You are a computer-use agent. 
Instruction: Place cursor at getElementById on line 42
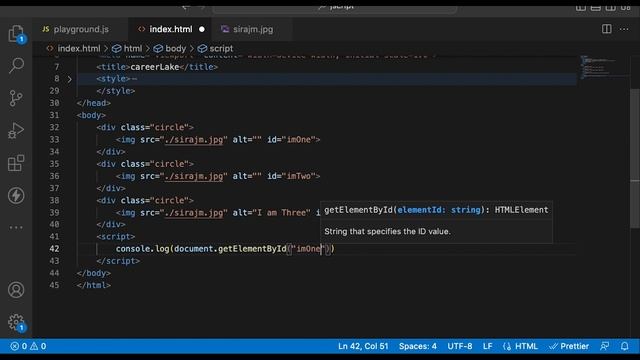pos(252,249)
